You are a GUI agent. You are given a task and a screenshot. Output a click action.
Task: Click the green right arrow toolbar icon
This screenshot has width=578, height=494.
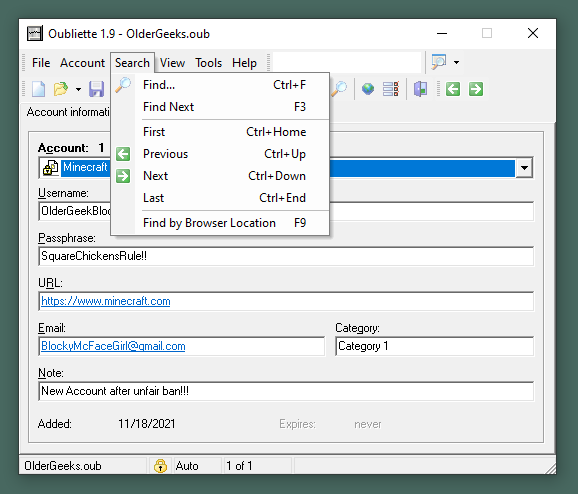click(x=476, y=89)
